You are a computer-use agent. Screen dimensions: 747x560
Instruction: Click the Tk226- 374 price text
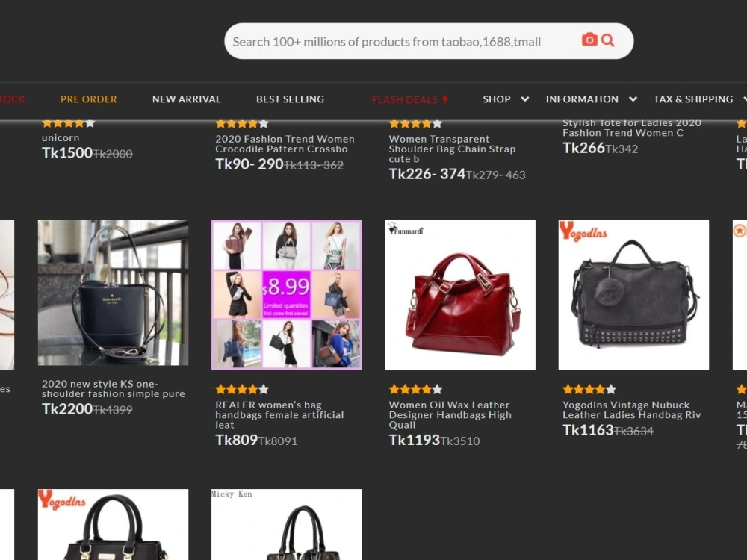coord(427,174)
